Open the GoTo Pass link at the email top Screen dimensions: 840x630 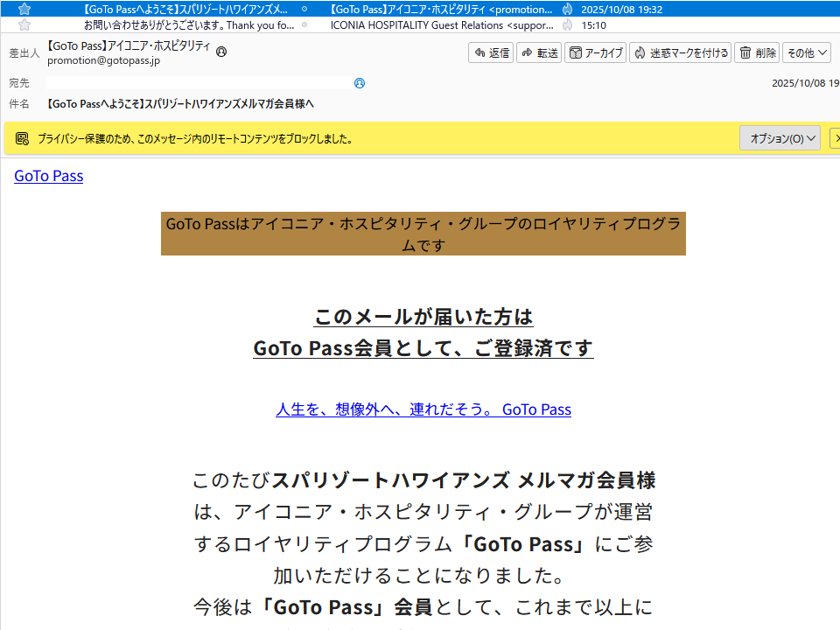(48, 176)
